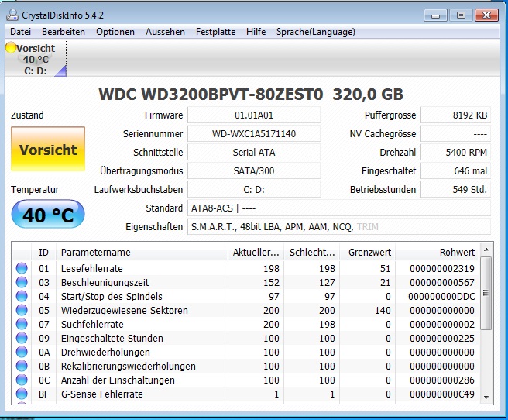Click the disk title WDC WD3200BPVT-80ZEST0 320,0 GB
The image size is (508, 420).
point(251,95)
